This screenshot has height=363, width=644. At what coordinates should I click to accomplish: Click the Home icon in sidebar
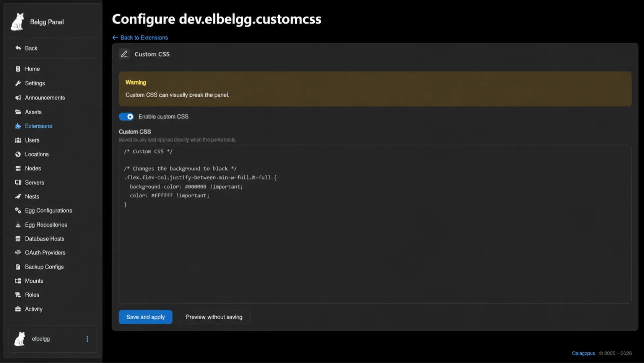[x=18, y=69]
